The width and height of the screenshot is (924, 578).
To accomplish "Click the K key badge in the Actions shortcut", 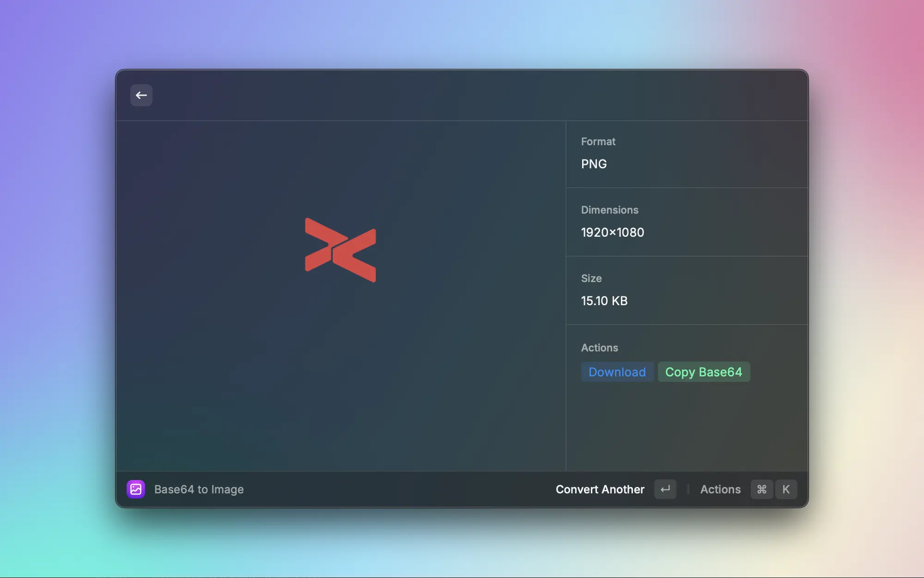I will (786, 489).
